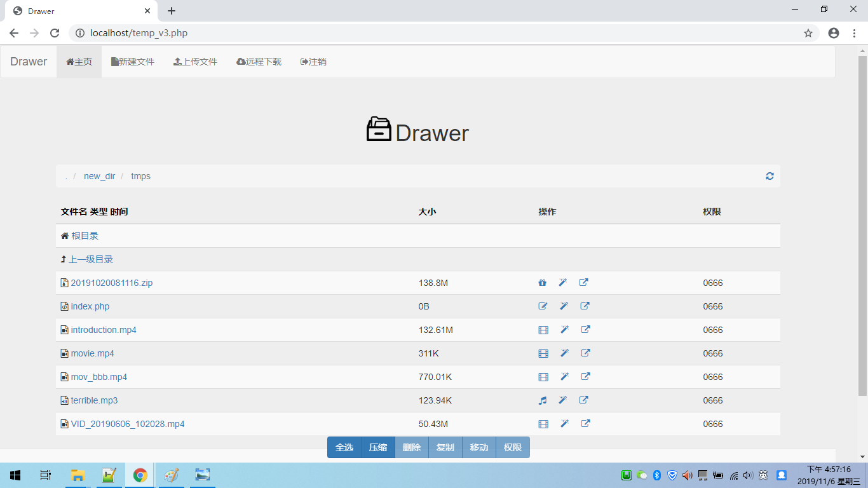Go to 根目录 root directory
Screen dimensions: 868x488
(x=85, y=236)
